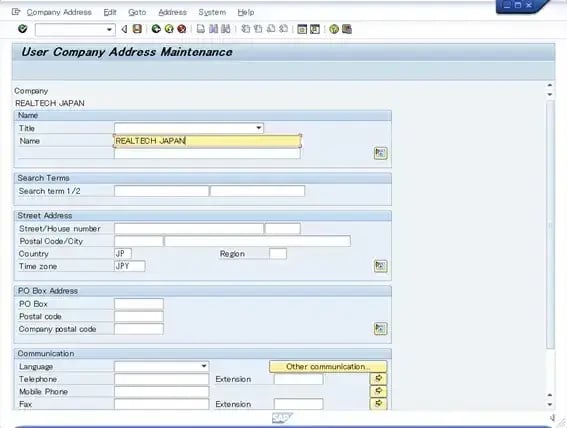Click the green Enter checkmark icon
Image resolution: width=567 pixels, height=428 pixels.
coord(22,29)
